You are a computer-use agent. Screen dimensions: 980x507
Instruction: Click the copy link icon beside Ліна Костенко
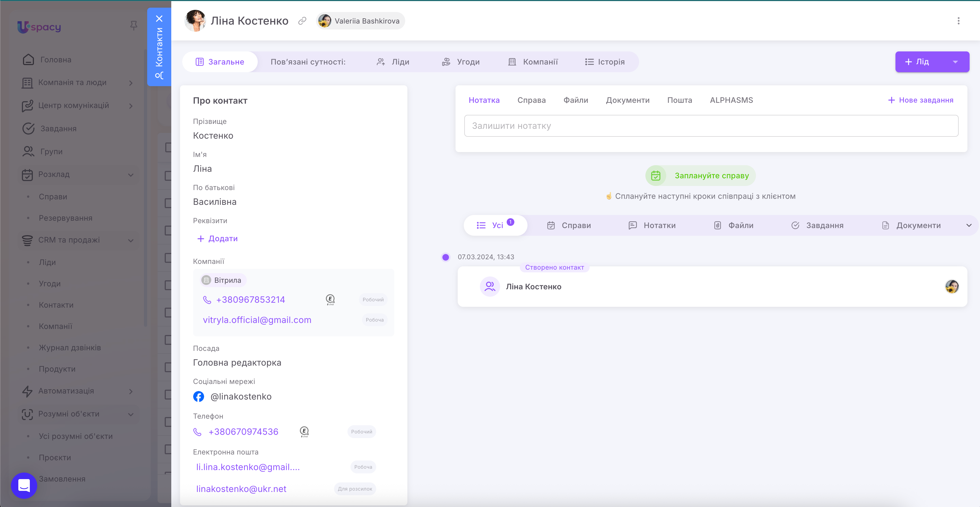[x=302, y=21]
